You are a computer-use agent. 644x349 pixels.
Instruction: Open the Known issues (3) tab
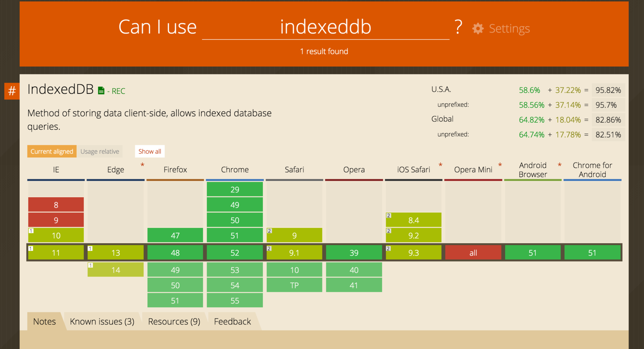click(x=102, y=322)
